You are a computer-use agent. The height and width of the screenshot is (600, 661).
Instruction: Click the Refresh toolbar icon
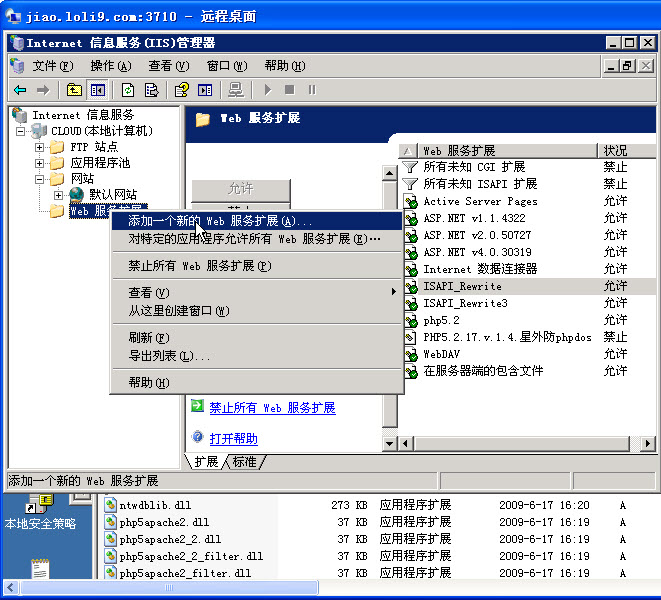[x=128, y=90]
